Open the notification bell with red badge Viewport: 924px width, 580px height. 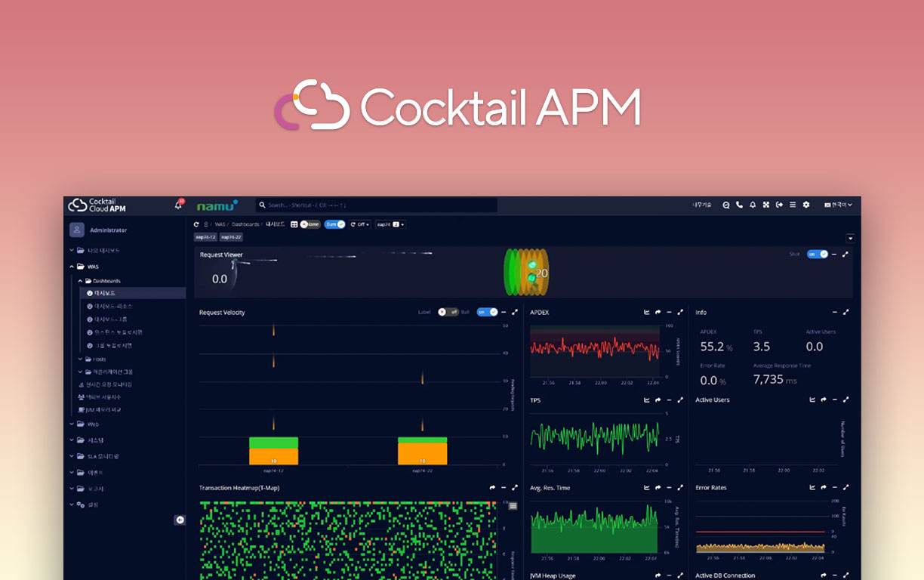tap(179, 205)
